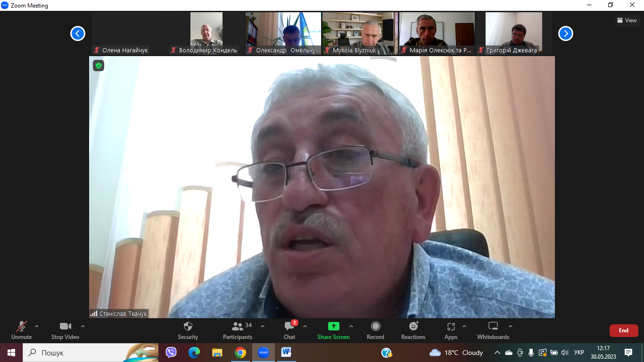The width and height of the screenshot is (644, 362).
Task: Click the green Share Screen icon
Action: point(333,326)
